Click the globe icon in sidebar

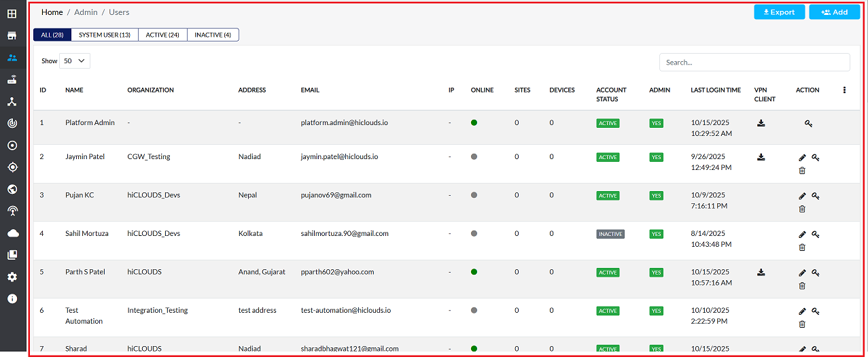point(12,189)
